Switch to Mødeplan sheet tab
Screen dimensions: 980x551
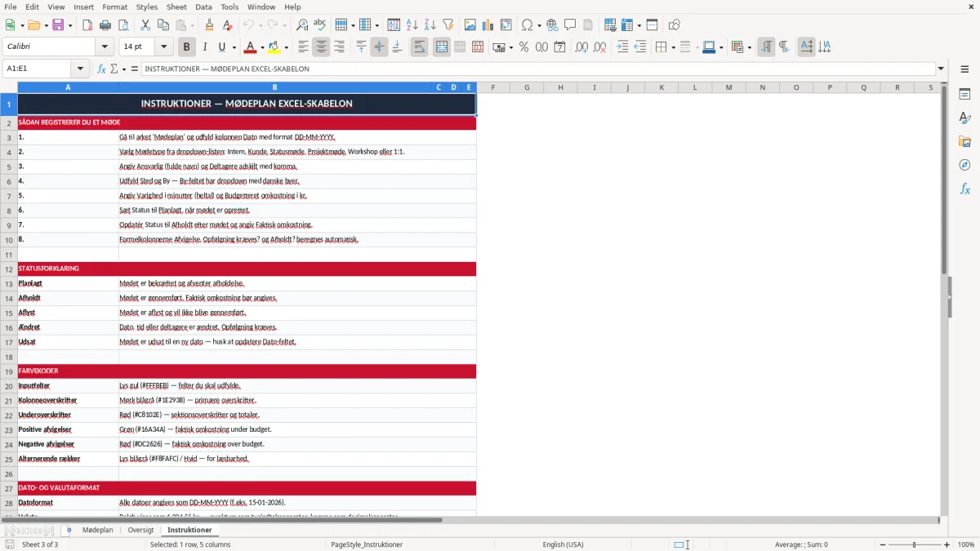[x=97, y=530]
